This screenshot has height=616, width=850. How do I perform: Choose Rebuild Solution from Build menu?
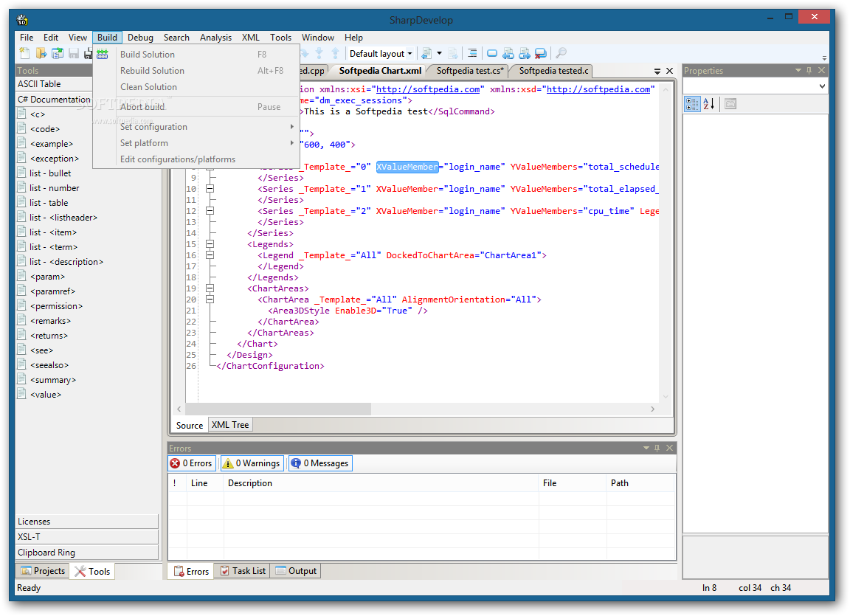[196, 70]
